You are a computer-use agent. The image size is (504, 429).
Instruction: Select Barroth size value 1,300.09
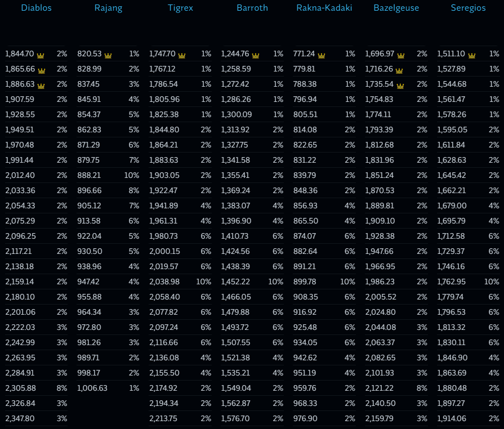(x=237, y=115)
